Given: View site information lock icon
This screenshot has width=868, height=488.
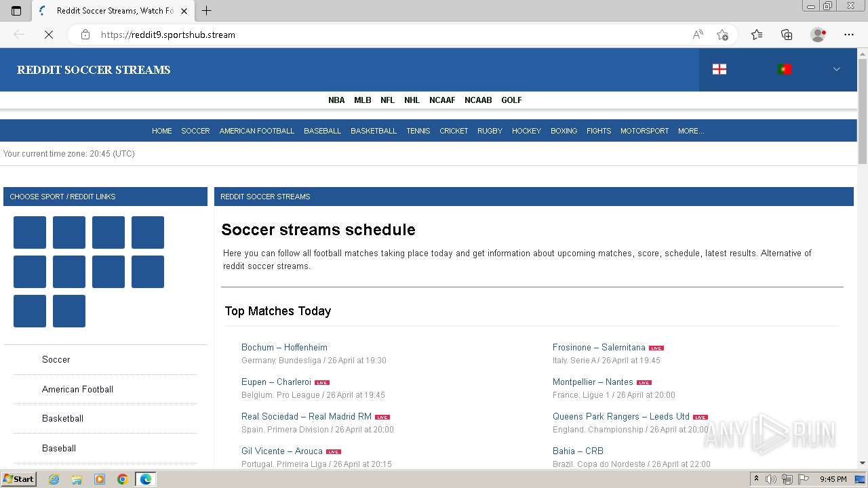Looking at the screenshot, I should (85, 35).
